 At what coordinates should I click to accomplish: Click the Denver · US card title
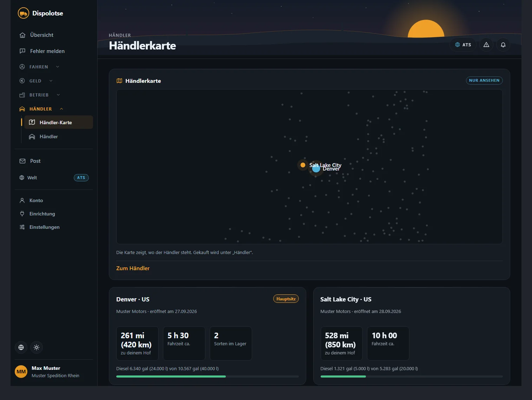coord(133,299)
